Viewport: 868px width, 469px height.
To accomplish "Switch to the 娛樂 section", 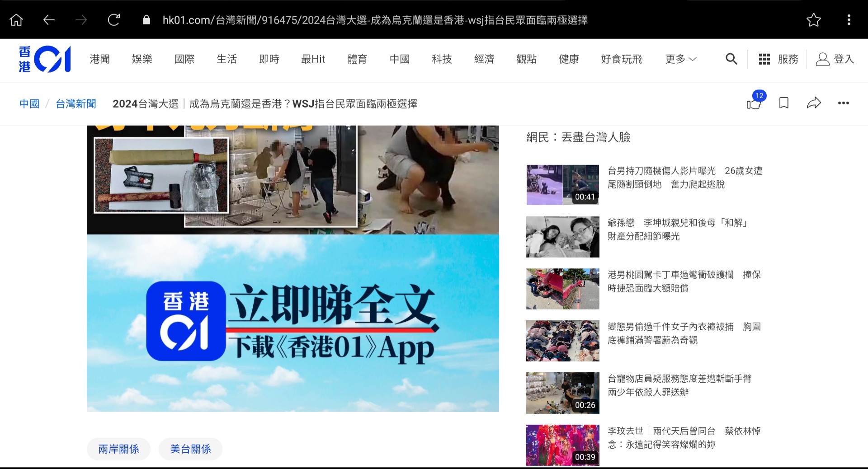I will (142, 59).
